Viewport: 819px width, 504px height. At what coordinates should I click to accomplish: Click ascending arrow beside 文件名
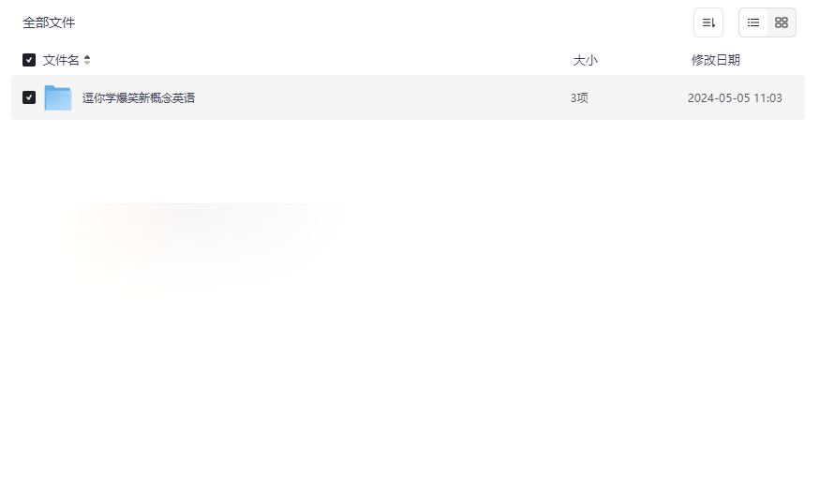(87, 57)
